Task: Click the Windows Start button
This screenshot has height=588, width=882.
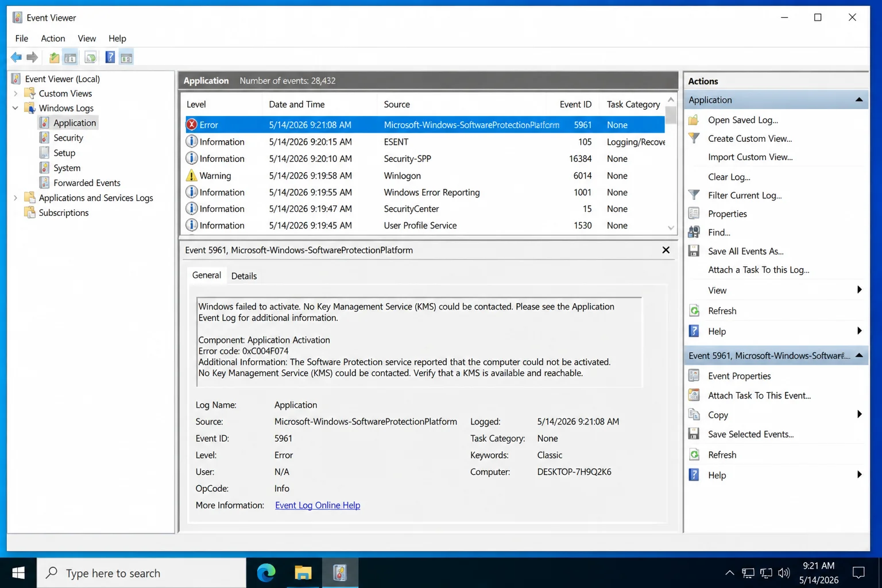Action: [x=18, y=572]
